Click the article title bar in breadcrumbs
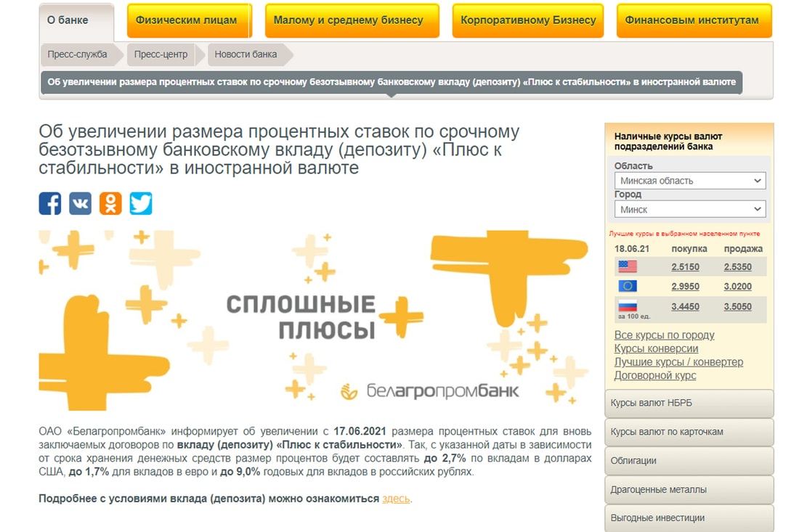The width and height of the screenshot is (799, 532). (392, 82)
